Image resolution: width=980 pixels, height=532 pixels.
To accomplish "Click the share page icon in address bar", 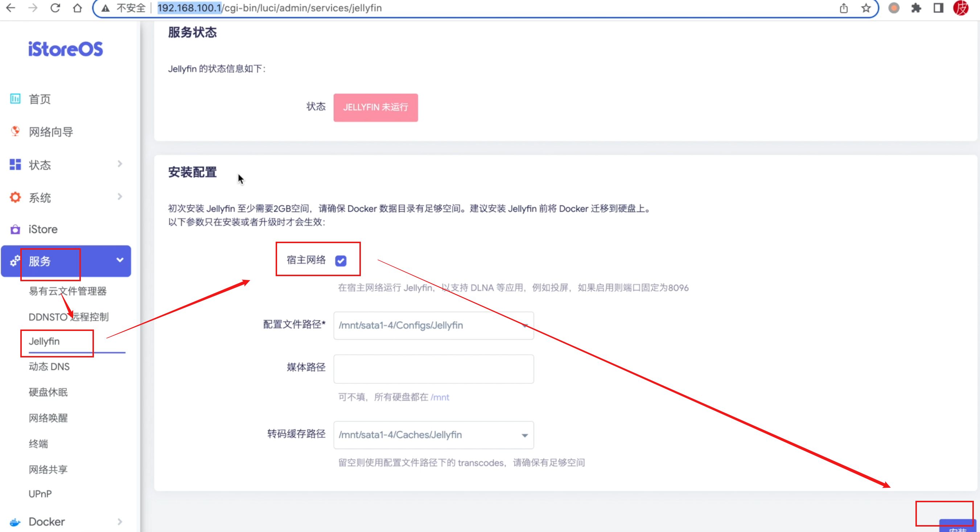I will click(843, 8).
